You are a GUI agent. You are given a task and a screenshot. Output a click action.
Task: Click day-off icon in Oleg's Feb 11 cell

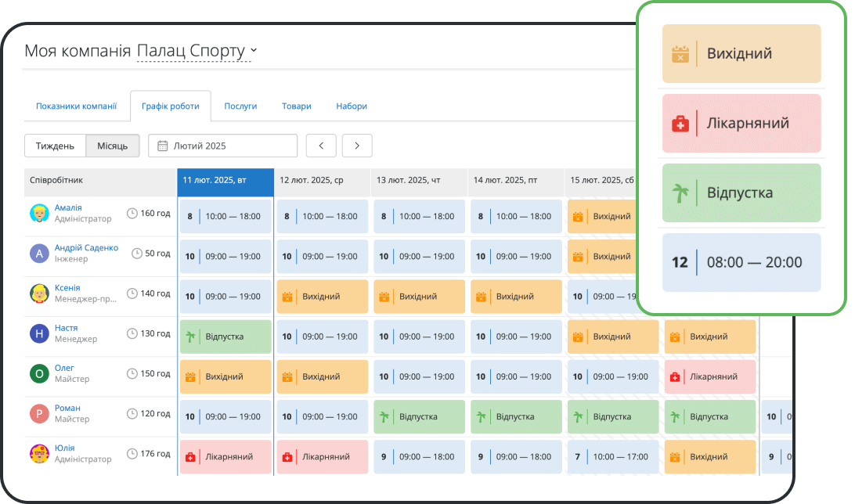coord(189,376)
